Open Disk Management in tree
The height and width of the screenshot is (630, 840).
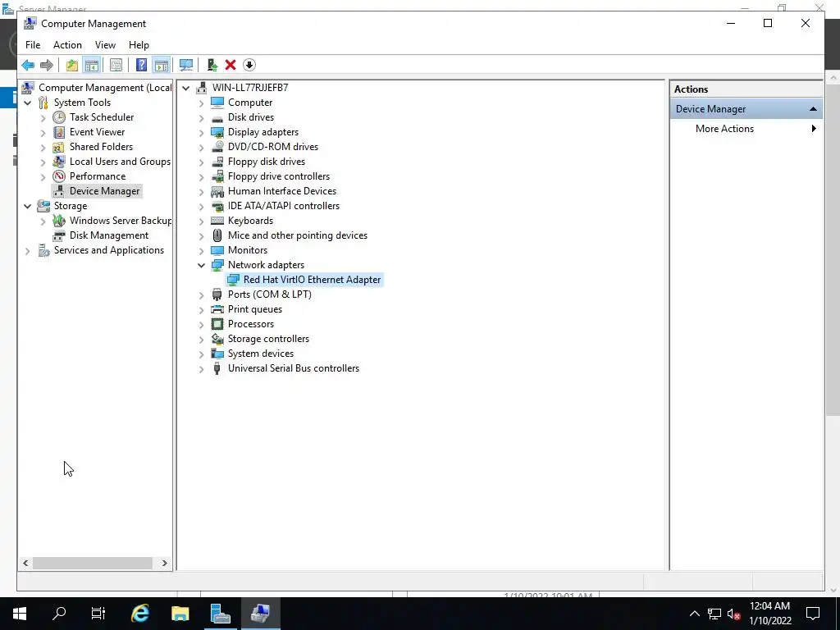pos(109,235)
